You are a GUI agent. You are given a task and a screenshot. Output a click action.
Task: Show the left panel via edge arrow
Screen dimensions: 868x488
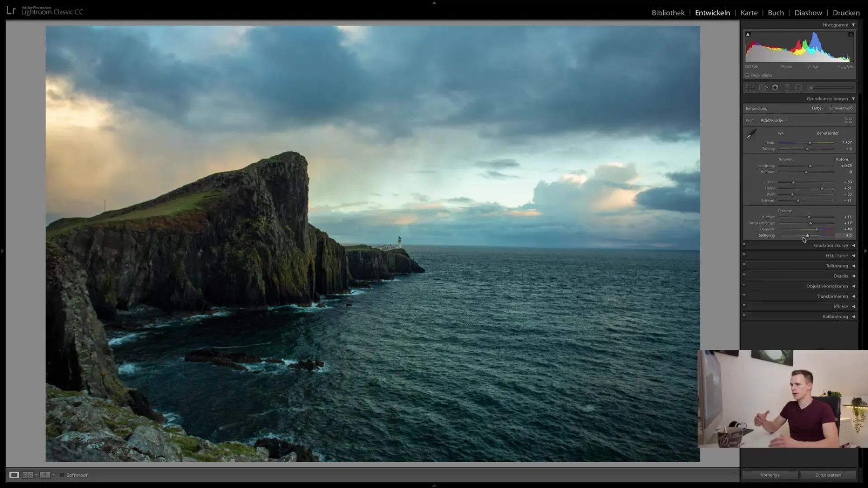(2, 250)
